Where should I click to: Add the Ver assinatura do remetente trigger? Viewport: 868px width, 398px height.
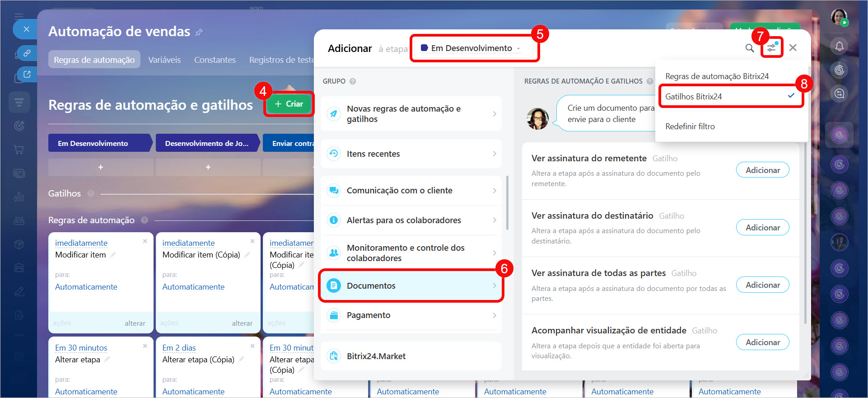tap(762, 170)
